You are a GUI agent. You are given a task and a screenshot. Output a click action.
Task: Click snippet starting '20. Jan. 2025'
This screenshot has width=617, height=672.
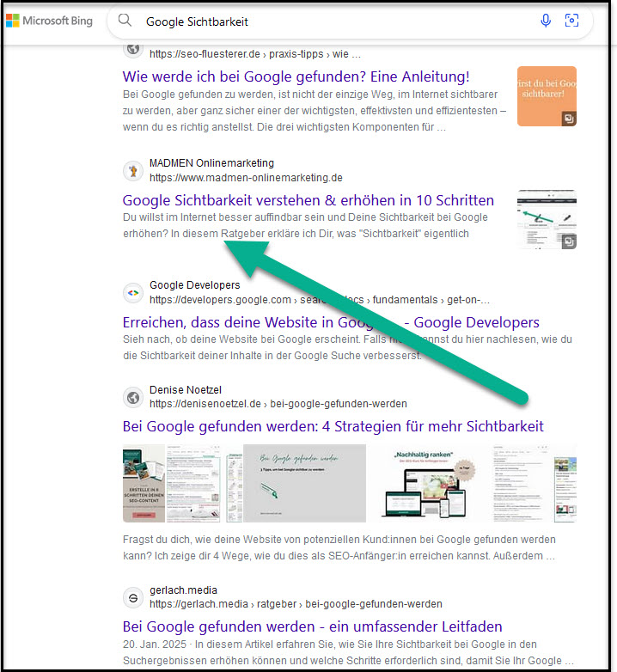[348, 652]
